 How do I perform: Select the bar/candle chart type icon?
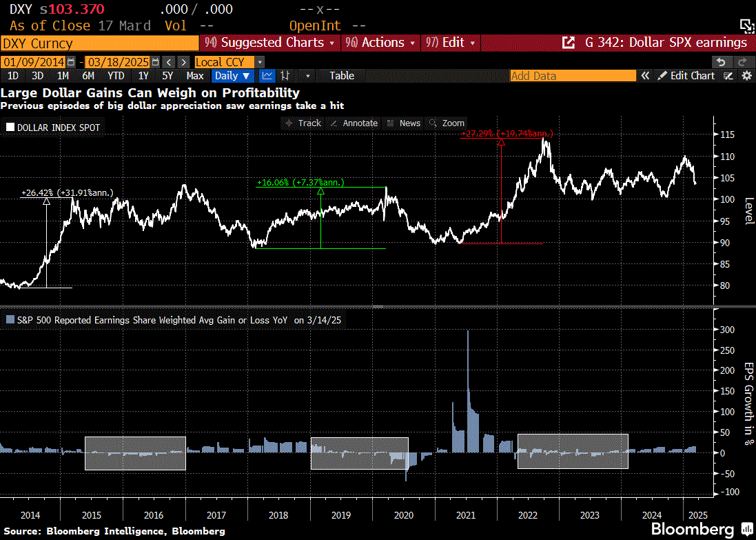(285, 76)
